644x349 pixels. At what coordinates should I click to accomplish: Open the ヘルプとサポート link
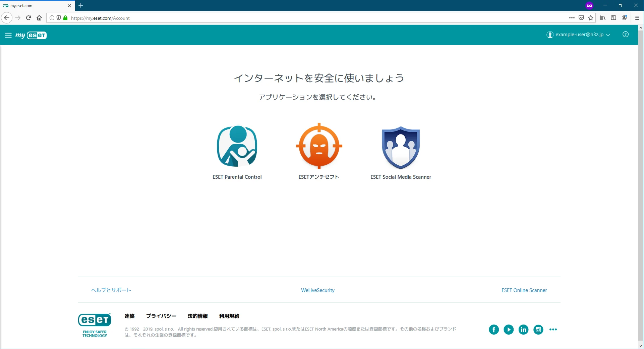(111, 290)
